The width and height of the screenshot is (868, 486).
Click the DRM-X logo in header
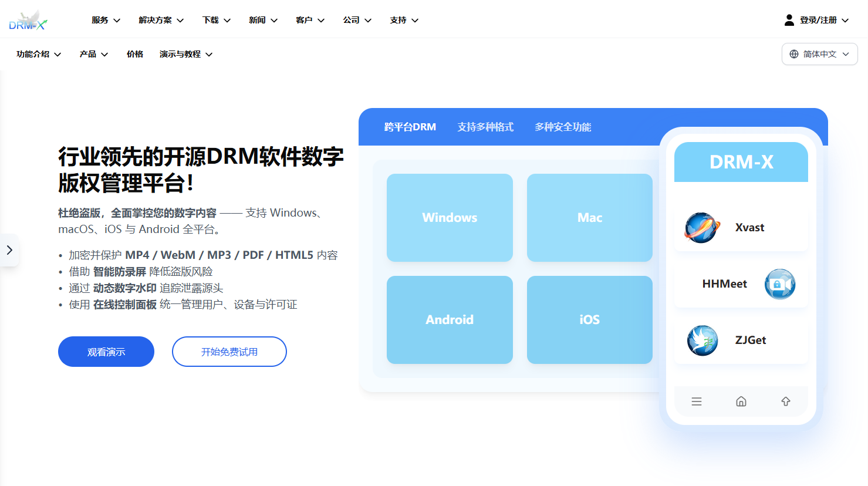click(28, 20)
